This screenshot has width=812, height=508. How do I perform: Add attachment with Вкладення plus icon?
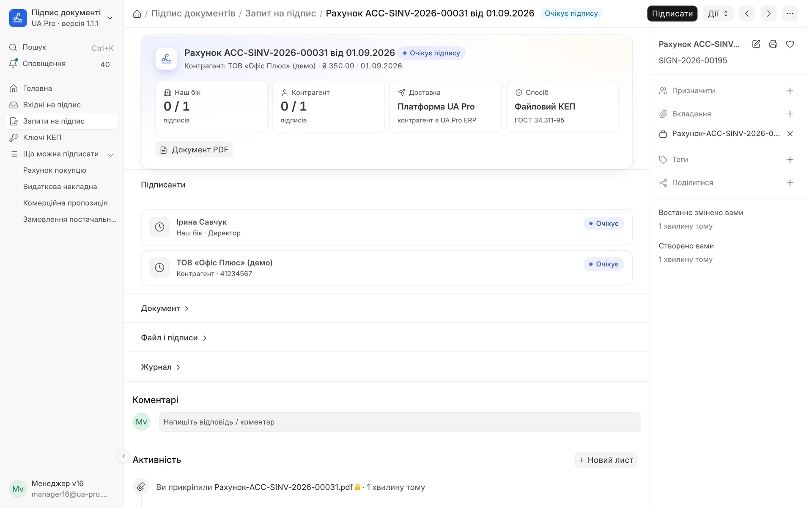pos(790,114)
